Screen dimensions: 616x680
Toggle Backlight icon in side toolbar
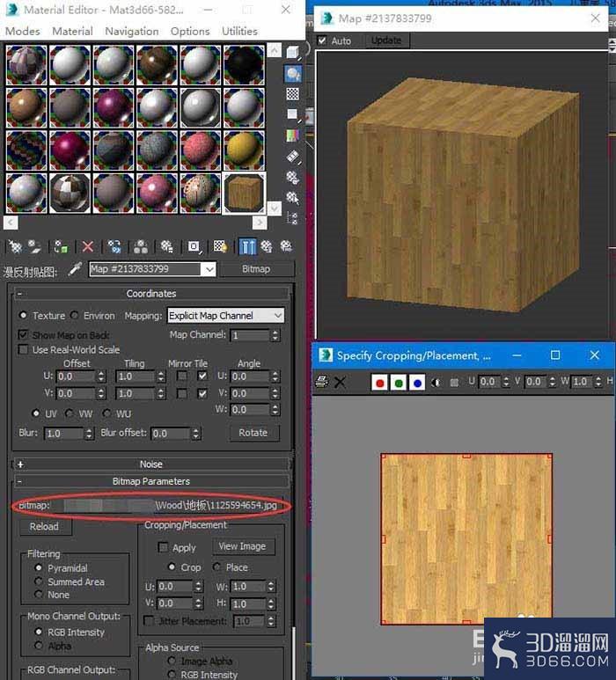293,74
